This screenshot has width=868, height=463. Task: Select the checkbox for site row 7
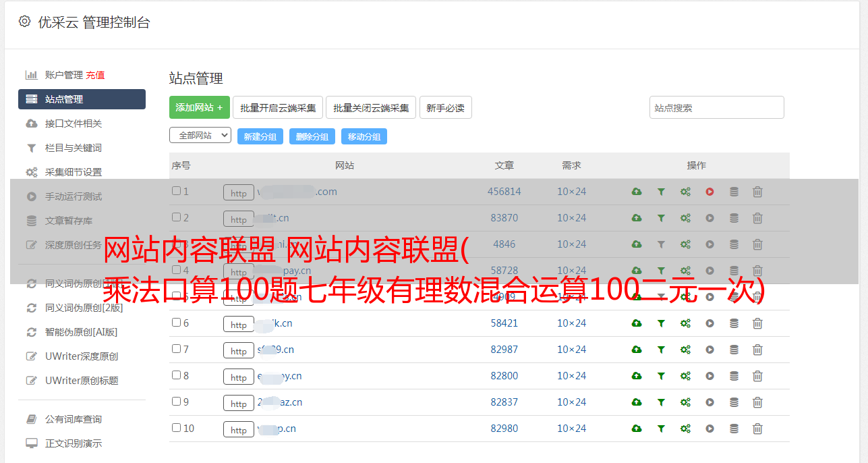tap(176, 349)
